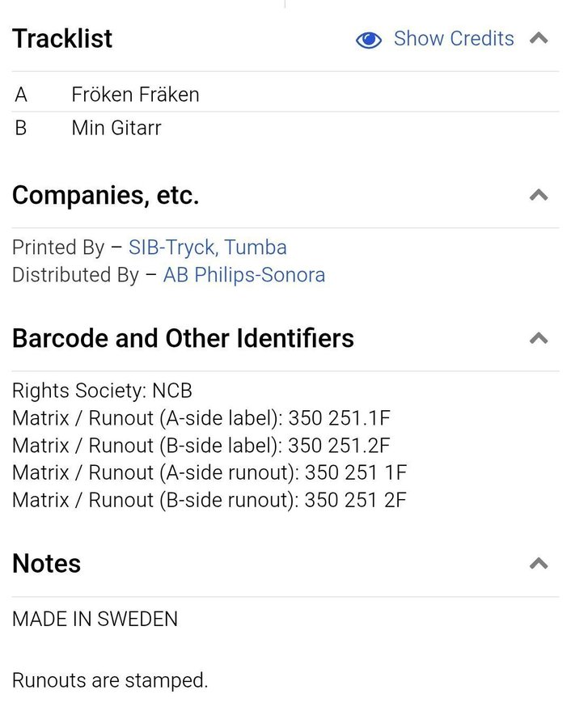Collapse the Companies, etc. section chevron
The width and height of the screenshot is (571, 728).
coord(539,195)
